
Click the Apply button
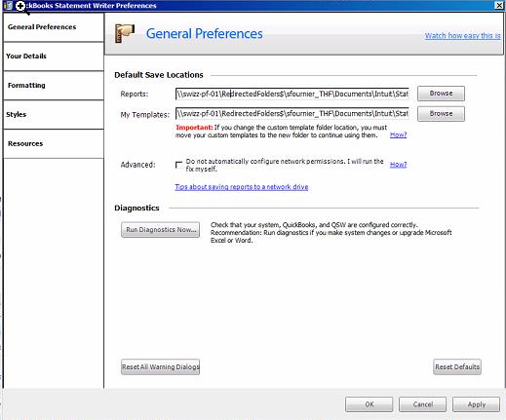point(477,404)
